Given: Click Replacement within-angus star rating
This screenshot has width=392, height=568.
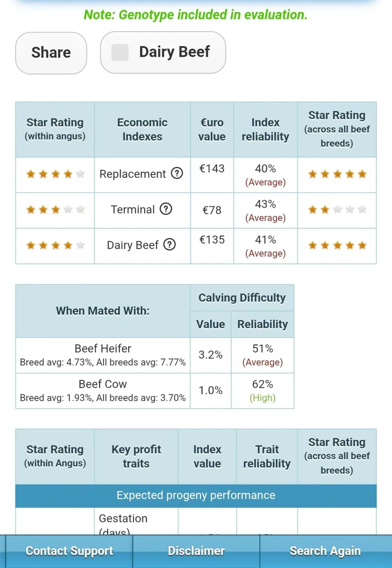Looking at the screenshot, I should pos(55,174).
